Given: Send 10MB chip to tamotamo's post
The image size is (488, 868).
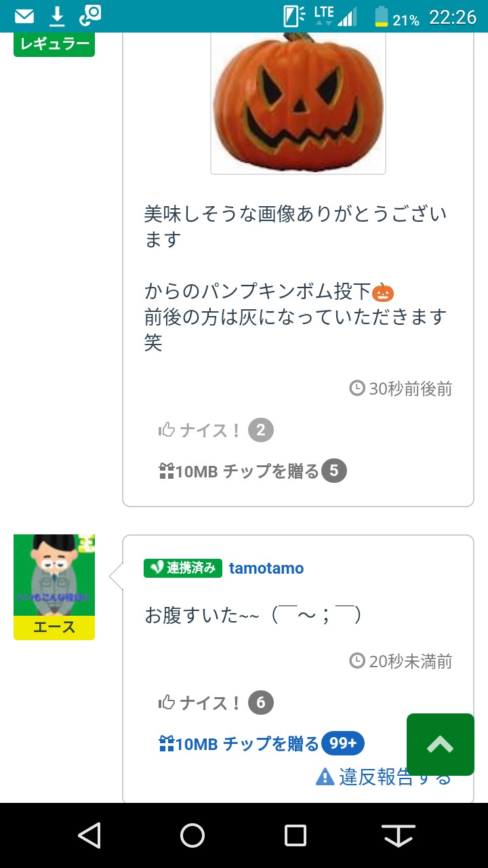Looking at the screenshot, I should click(x=239, y=744).
